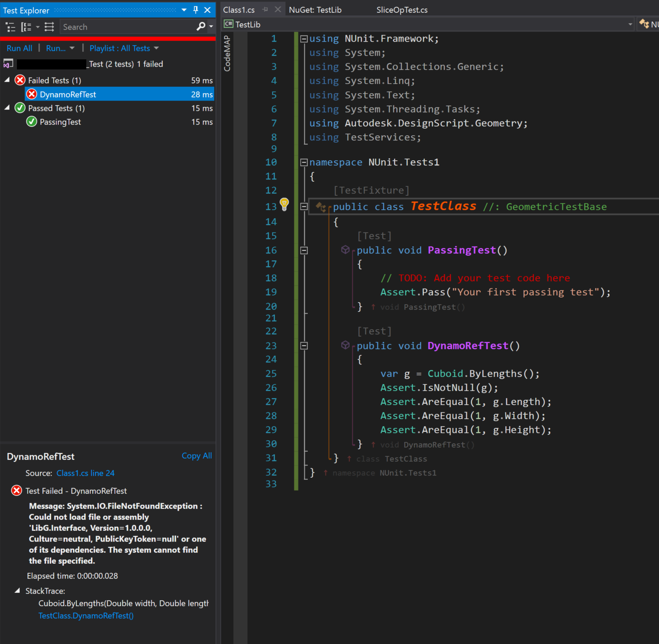The image size is (659, 644).
Task: Collapse the StackTrace section
Action: [17, 590]
